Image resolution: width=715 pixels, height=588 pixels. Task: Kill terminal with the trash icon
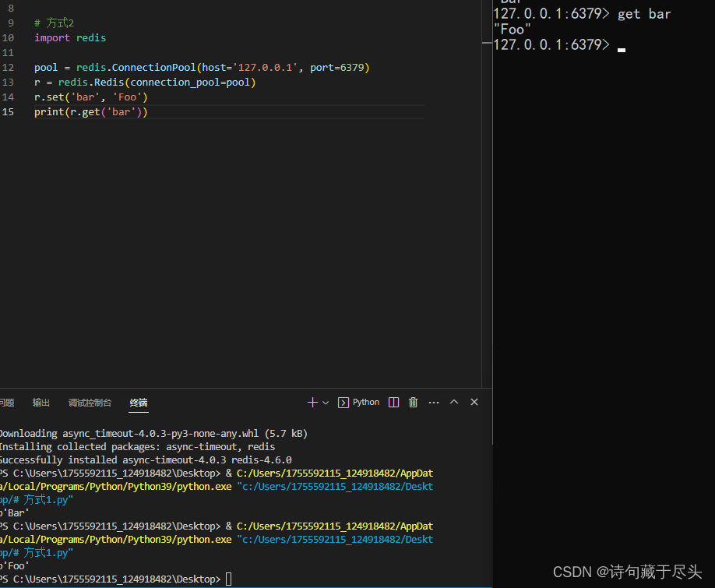tap(413, 403)
